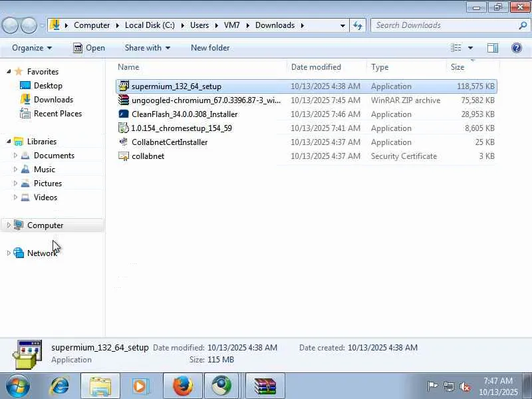The height and width of the screenshot is (399, 532).
Task: Expand the Network tree node
Action: click(x=9, y=253)
